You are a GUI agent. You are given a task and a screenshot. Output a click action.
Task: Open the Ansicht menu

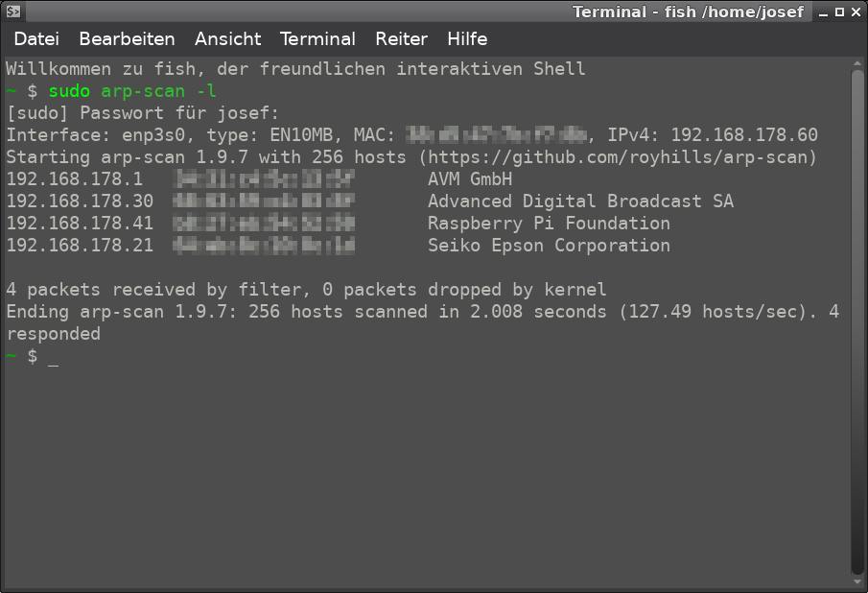tap(227, 39)
